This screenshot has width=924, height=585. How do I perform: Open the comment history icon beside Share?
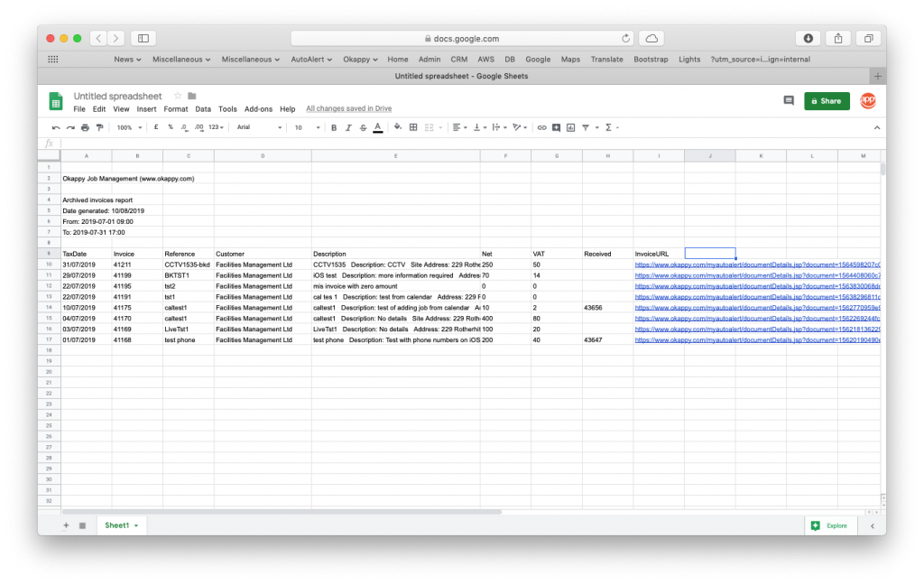tap(789, 101)
